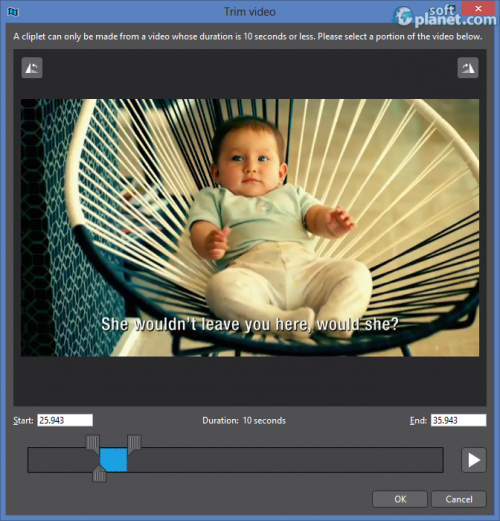Rotate video right with the top-right rotate icon
The width and height of the screenshot is (500, 521).
tap(468, 68)
